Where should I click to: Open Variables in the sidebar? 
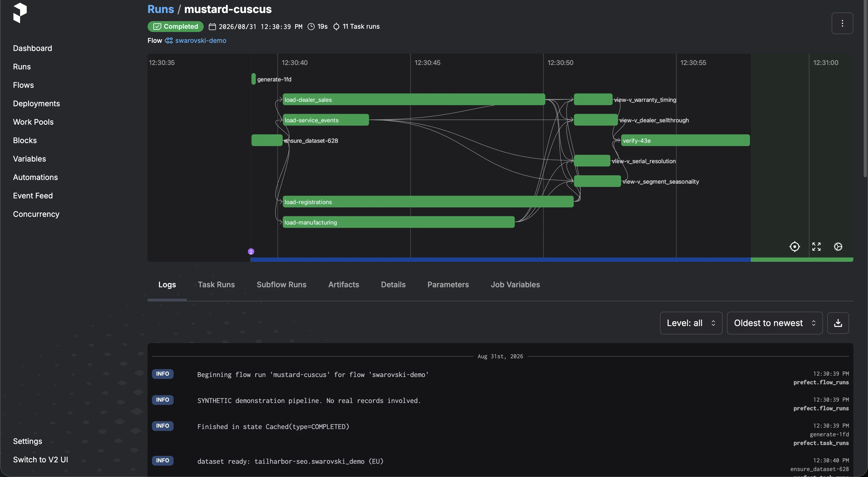click(29, 159)
